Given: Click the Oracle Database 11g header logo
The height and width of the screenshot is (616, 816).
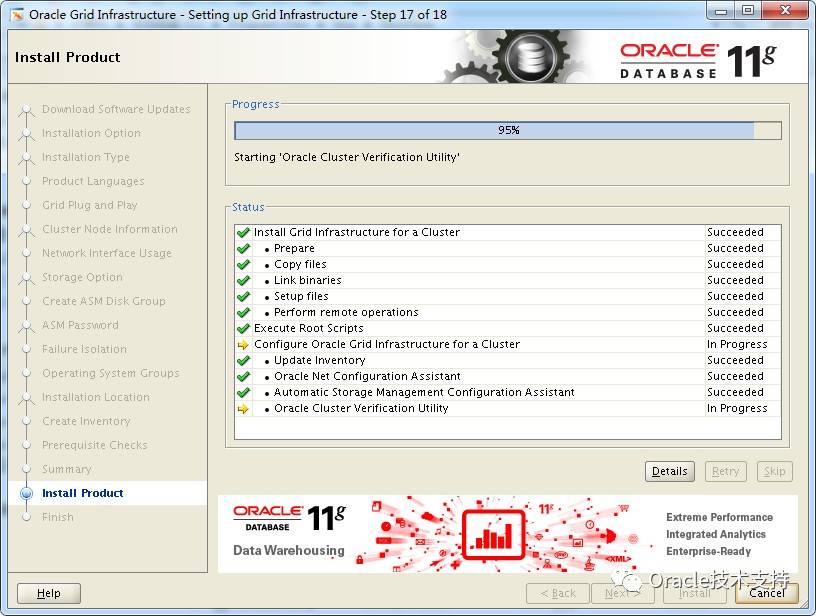Looking at the screenshot, I should click(x=698, y=61).
